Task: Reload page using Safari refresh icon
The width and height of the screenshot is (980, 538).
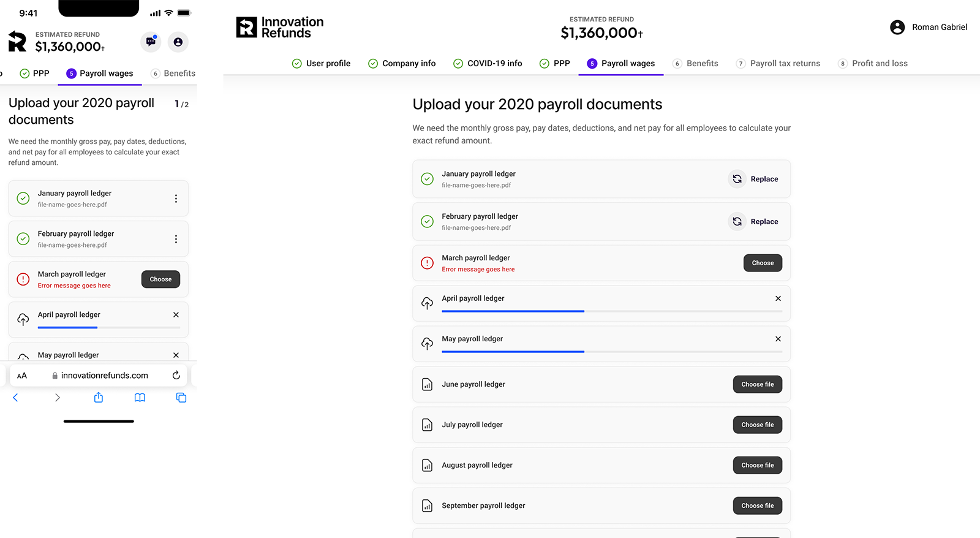Action: (x=176, y=375)
